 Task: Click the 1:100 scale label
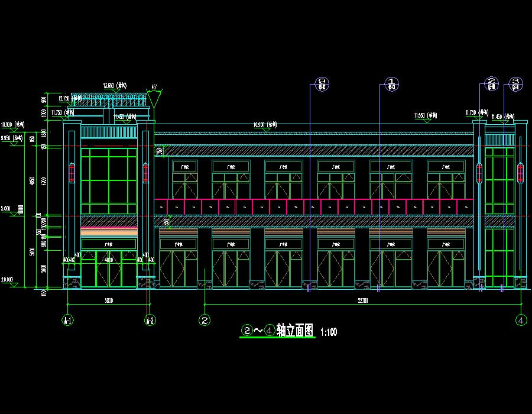tap(329, 332)
